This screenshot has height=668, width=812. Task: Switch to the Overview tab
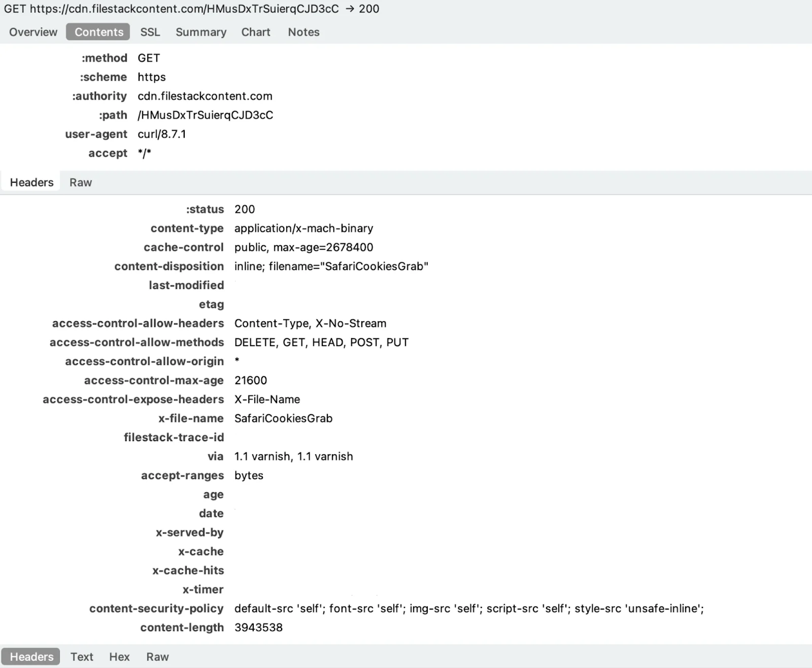(33, 32)
